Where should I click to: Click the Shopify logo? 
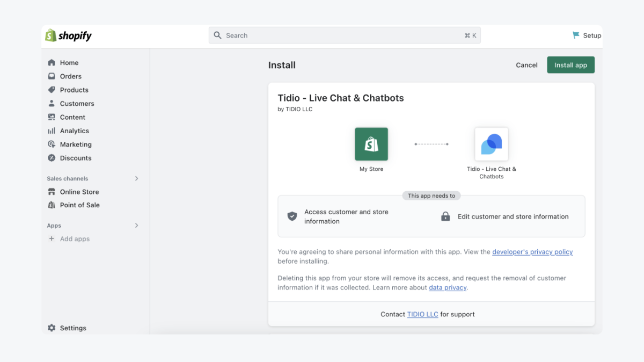pos(68,35)
